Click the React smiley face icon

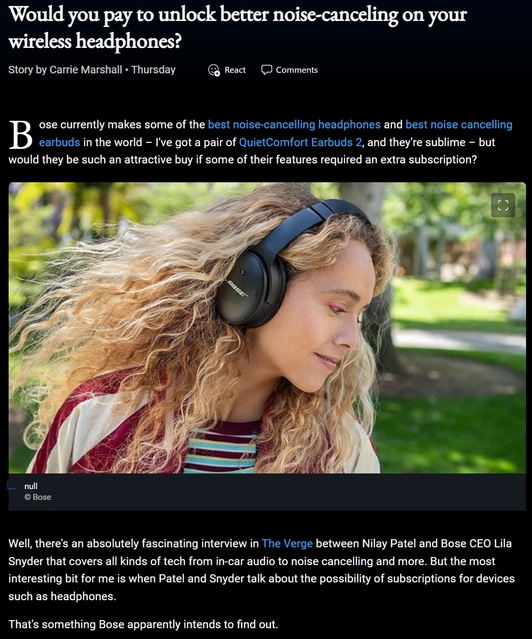pyautogui.click(x=214, y=70)
